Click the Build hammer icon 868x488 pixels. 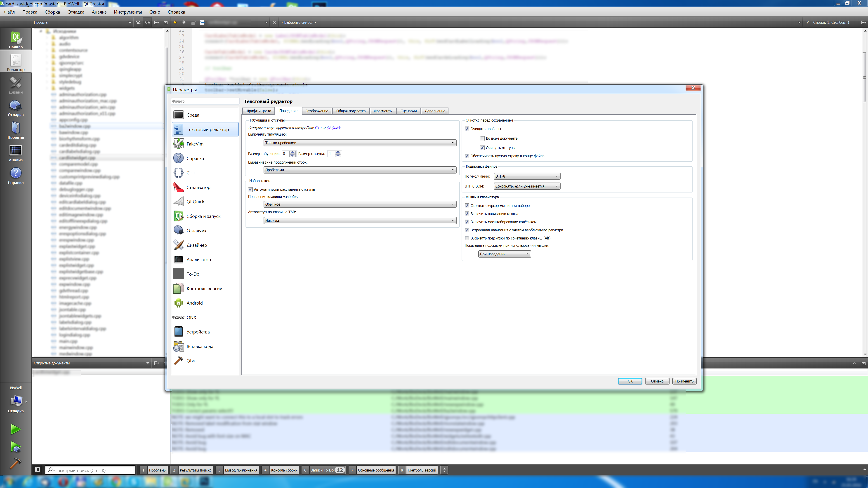(16, 463)
